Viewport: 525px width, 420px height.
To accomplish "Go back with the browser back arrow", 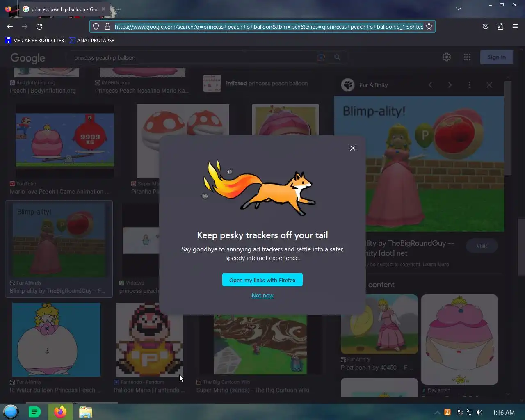I will click(10, 26).
